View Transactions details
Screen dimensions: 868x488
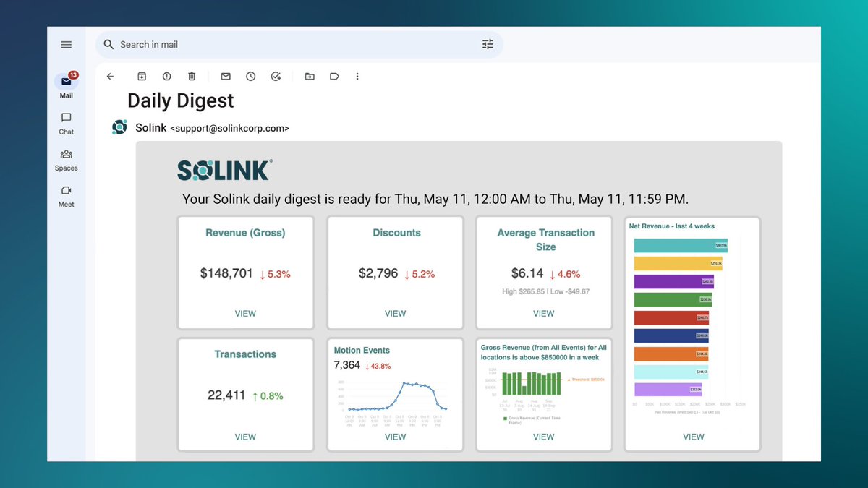click(245, 437)
